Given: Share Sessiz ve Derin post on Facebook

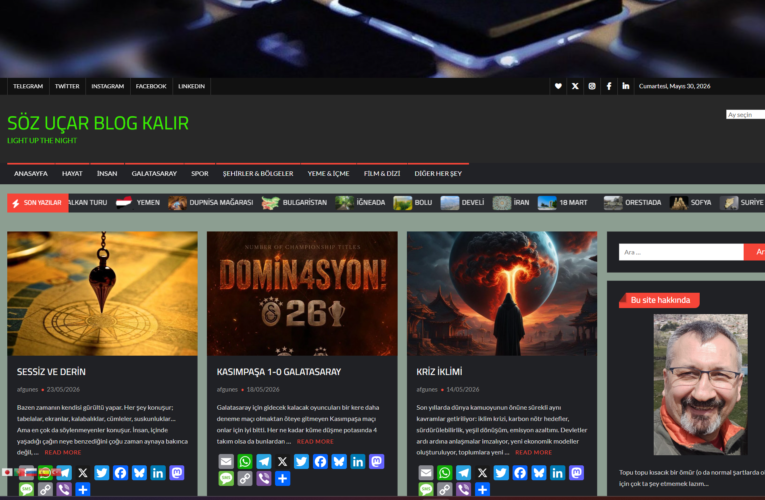Looking at the screenshot, I should [x=121, y=473].
